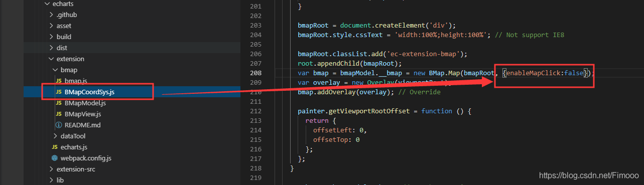Open the README.md file
This screenshot has height=185, width=644.
click(x=83, y=125)
